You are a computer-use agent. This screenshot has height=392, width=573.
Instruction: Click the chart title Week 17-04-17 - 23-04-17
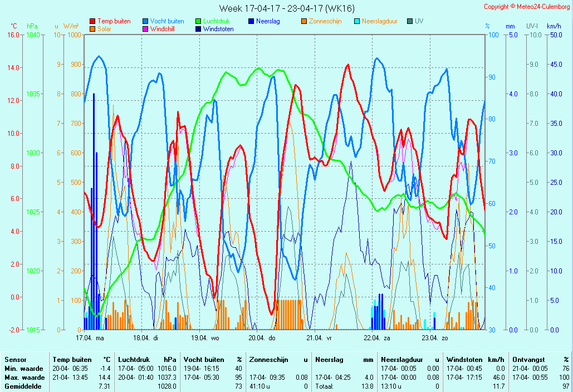[286, 8]
